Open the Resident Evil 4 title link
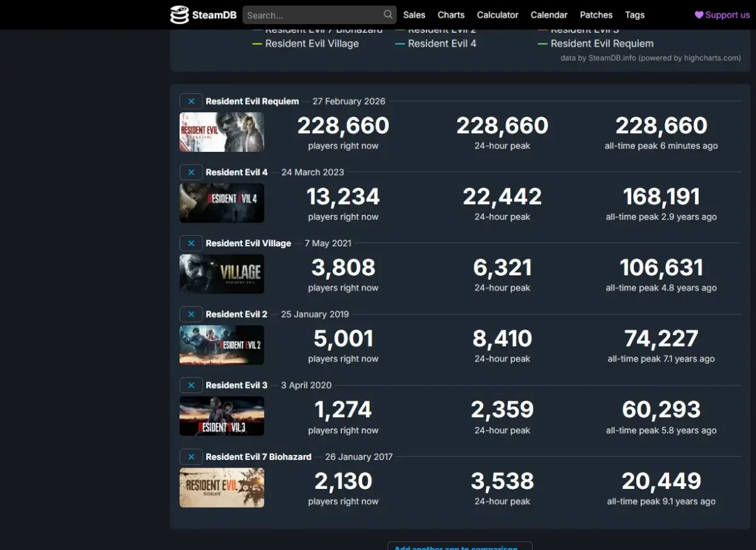756x550 pixels. tap(237, 172)
